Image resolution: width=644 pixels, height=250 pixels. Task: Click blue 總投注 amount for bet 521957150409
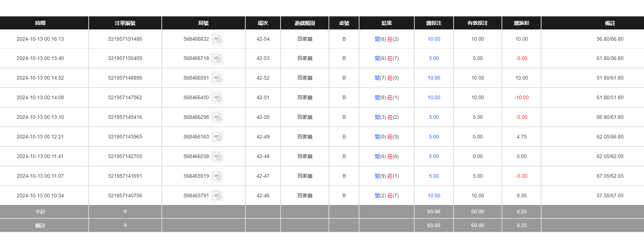tap(434, 59)
